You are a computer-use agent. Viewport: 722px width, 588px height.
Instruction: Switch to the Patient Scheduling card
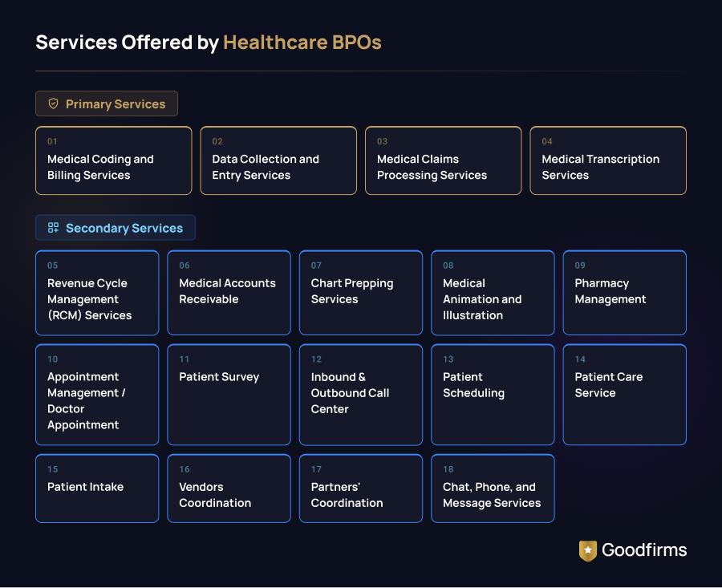[x=492, y=395]
